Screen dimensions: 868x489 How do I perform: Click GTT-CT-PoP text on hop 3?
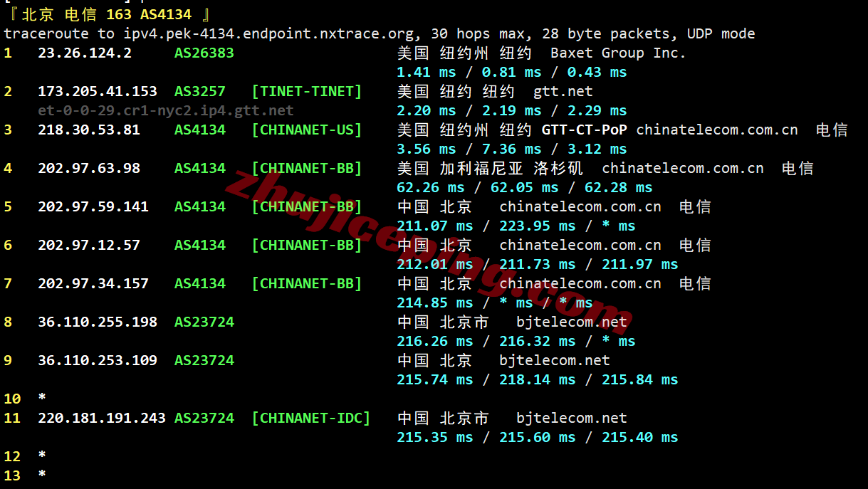(x=585, y=130)
